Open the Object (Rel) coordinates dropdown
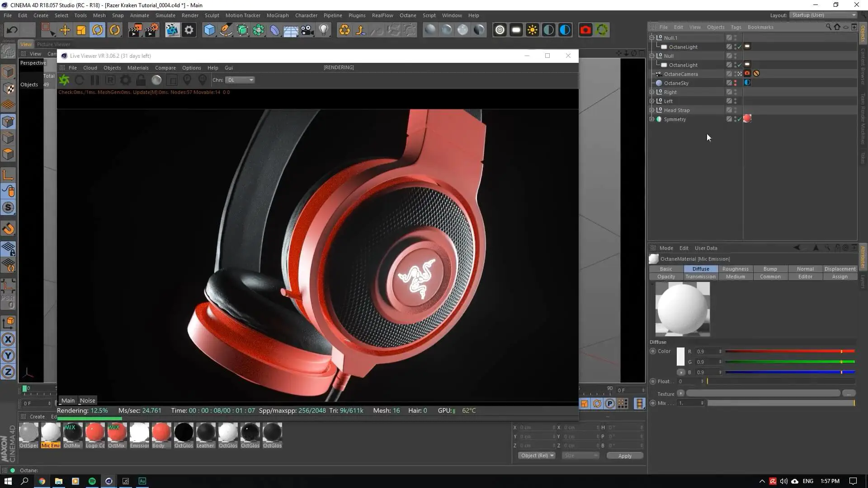Screen dimensions: 868x488 (x=537, y=455)
